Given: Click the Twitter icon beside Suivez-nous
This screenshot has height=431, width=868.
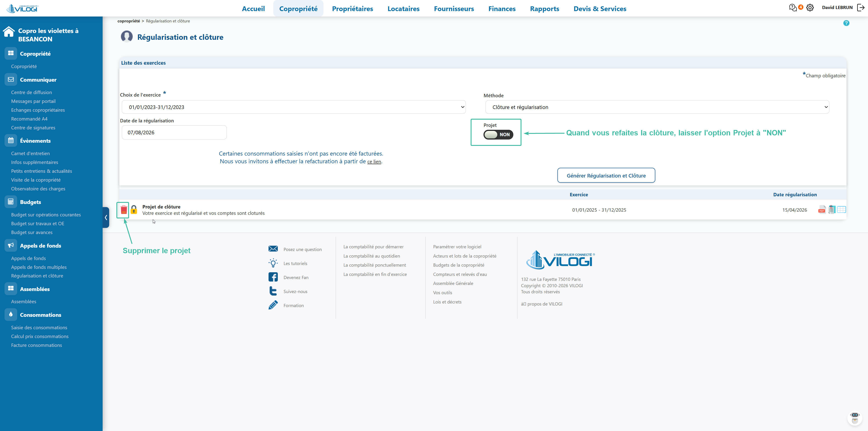Looking at the screenshot, I should point(273,291).
